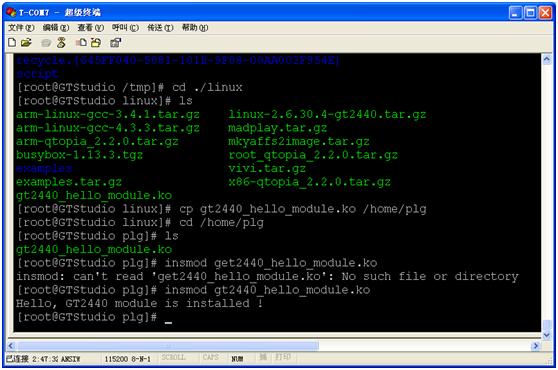Click the vivi.tar.gz file name

pyautogui.click(x=267, y=169)
